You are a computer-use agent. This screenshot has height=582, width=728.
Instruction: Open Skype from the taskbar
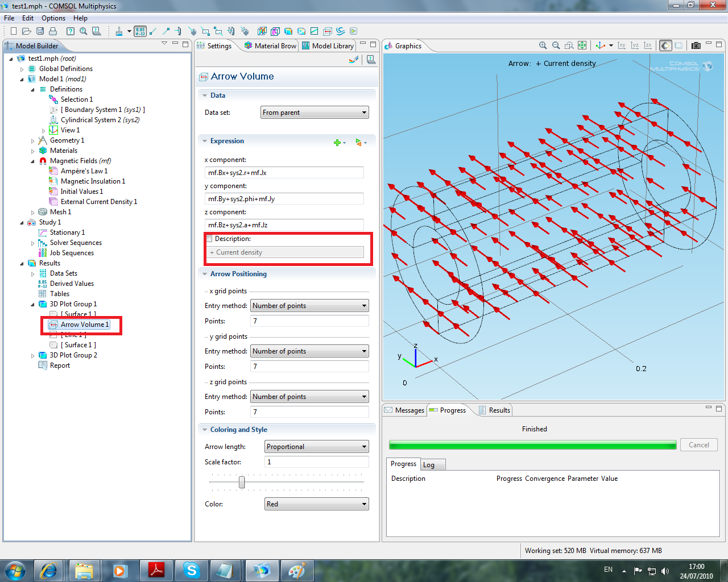pyautogui.click(x=191, y=570)
